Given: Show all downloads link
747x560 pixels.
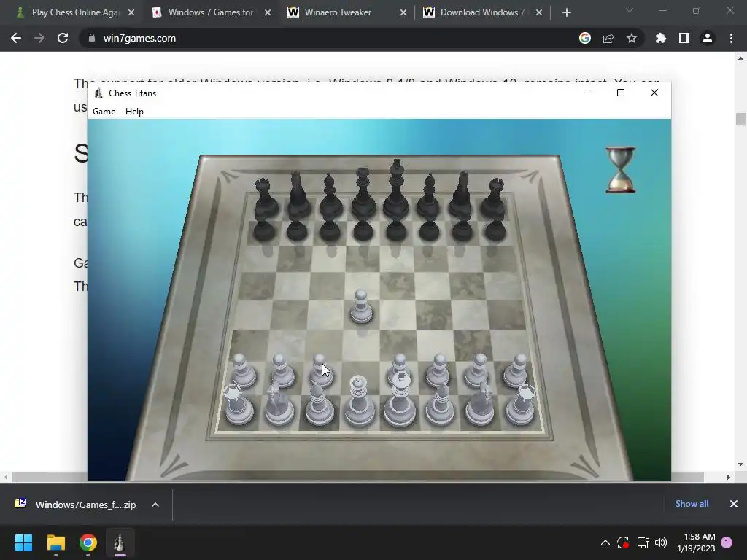Looking at the screenshot, I should click(x=692, y=504).
